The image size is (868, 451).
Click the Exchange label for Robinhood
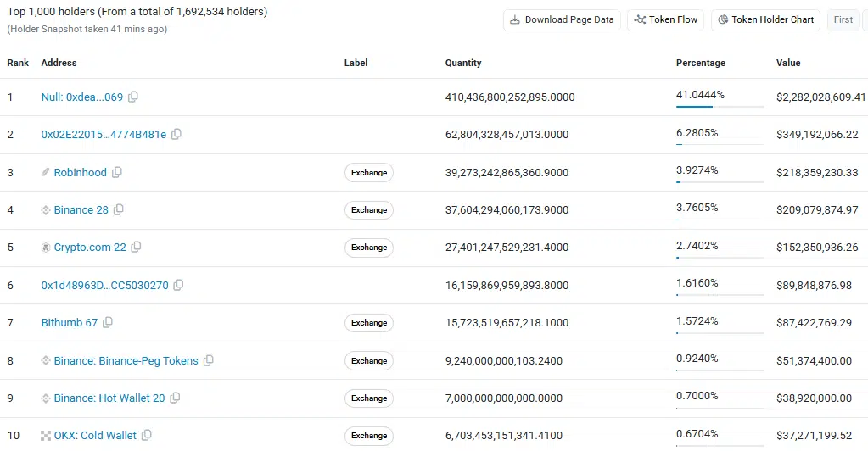coord(369,173)
